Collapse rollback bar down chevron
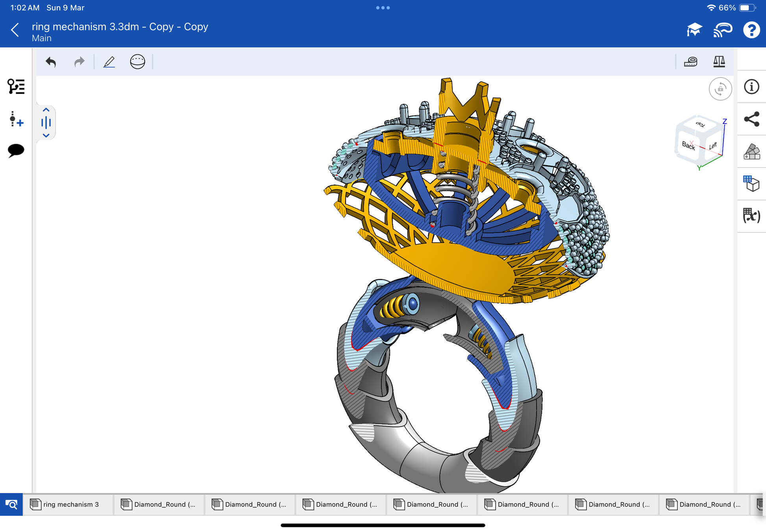The image size is (766, 532). pos(46,135)
